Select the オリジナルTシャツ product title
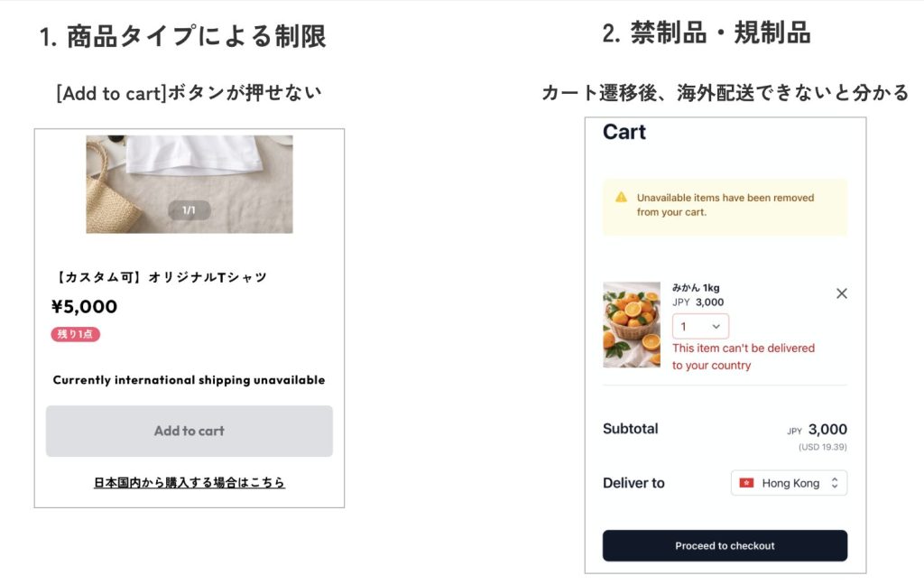 tap(162, 277)
